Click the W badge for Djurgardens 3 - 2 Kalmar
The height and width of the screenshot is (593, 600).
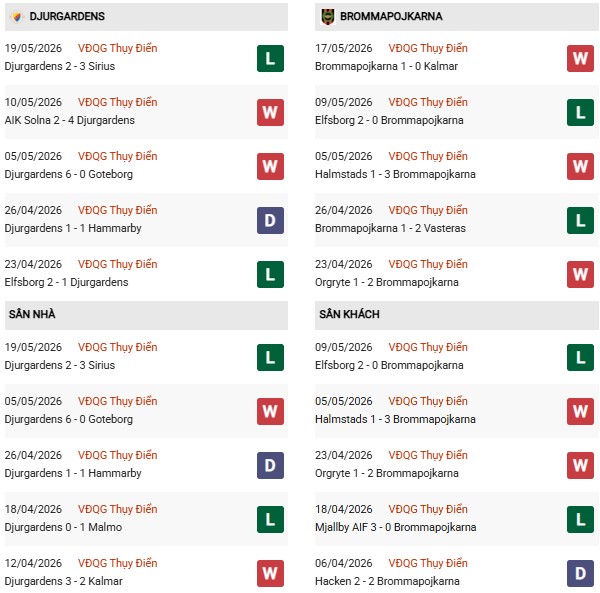(x=270, y=573)
